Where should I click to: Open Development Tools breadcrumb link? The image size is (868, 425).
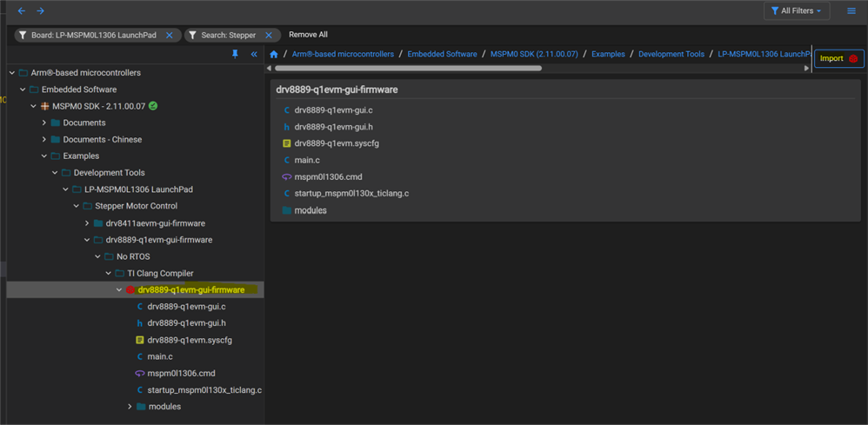click(x=671, y=54)
